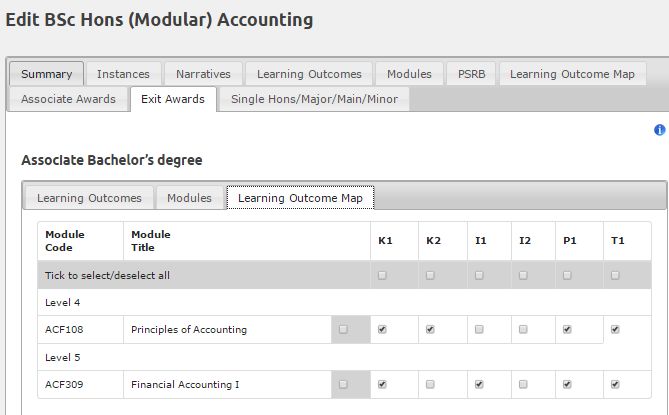The image size is (669, 415).
Task: Open the Learning Outcomes sub-tab under Associate Bachelor's degree
Action: point(89,198)
